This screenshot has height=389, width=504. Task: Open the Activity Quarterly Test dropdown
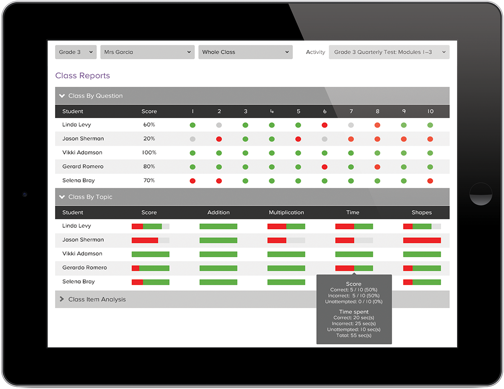coord(389,52)
